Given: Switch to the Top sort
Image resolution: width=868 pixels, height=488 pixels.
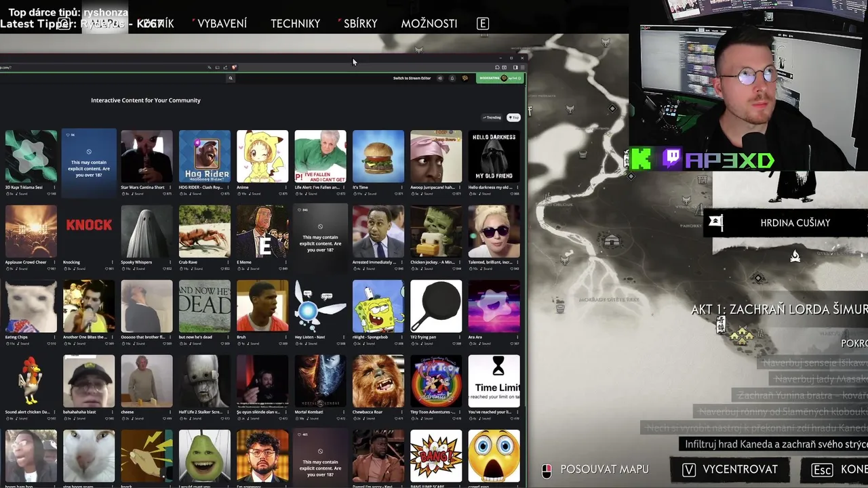Looking at the screenshot, I should pos(513,117).
